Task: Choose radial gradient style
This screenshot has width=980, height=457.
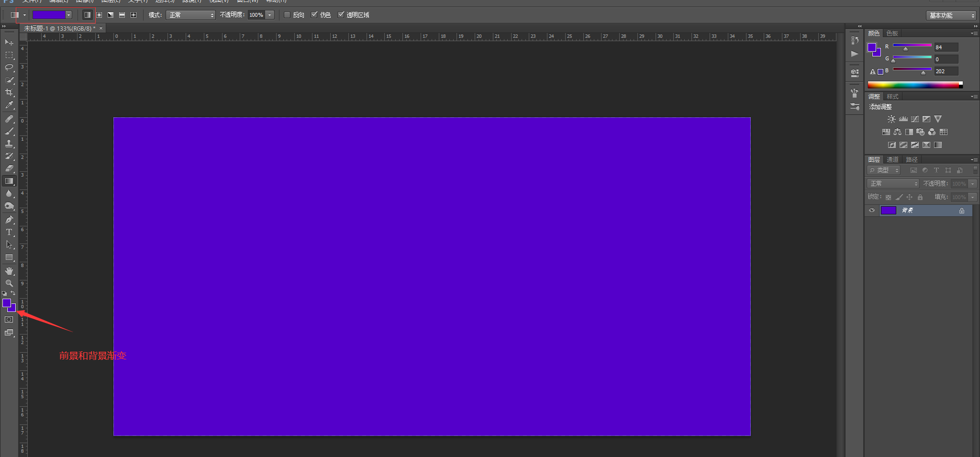Action: coord(99,15)
